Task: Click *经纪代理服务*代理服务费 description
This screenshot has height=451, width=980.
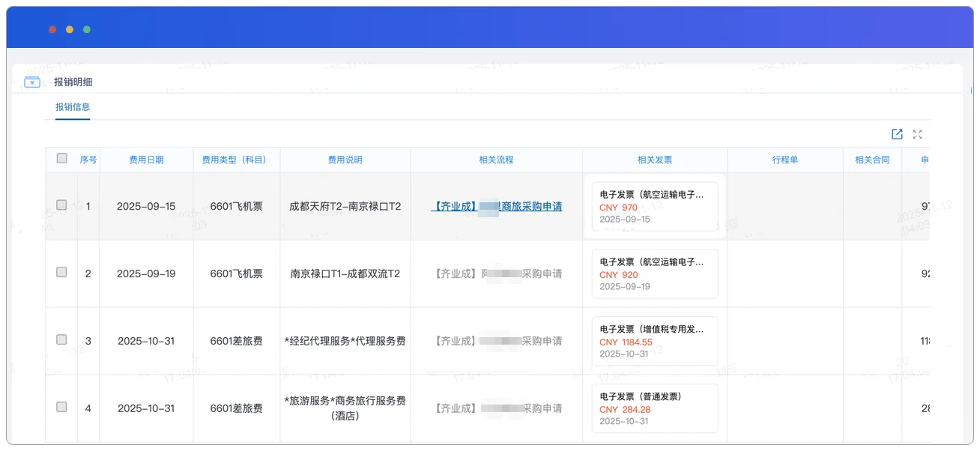Action: pos(345,341)
